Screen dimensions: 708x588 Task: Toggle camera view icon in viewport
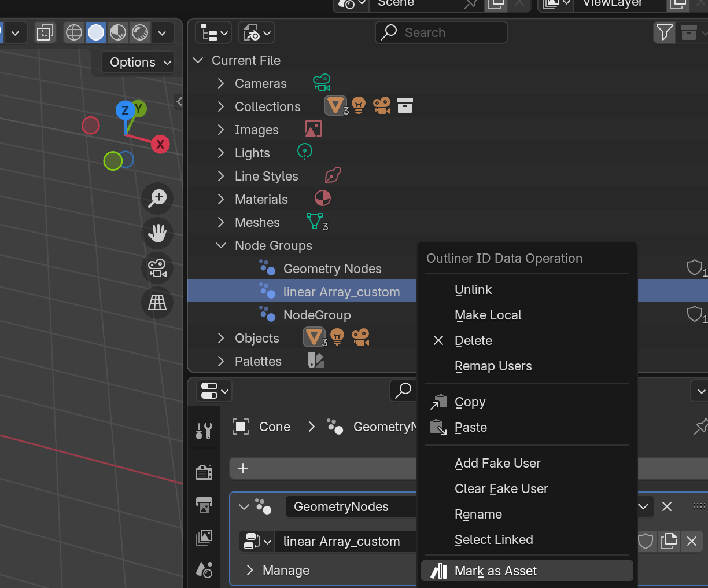[157, 268]
